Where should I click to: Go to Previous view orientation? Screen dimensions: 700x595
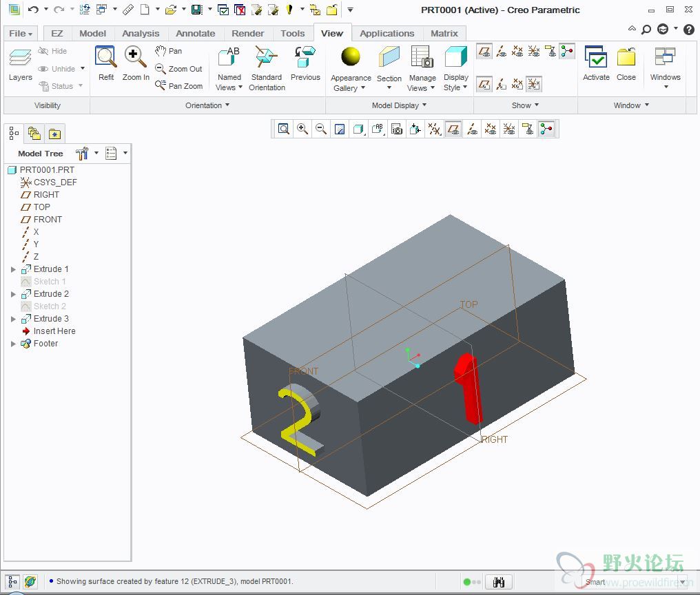[x=305, y=57]
